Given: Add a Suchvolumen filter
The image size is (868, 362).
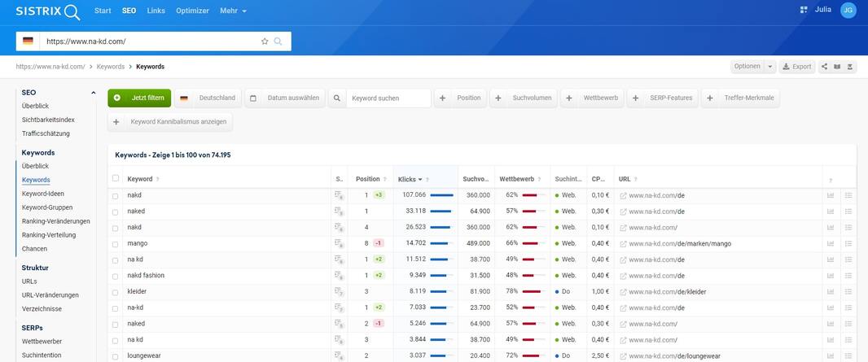Looking at the screenshot, I should pos(524,98).
